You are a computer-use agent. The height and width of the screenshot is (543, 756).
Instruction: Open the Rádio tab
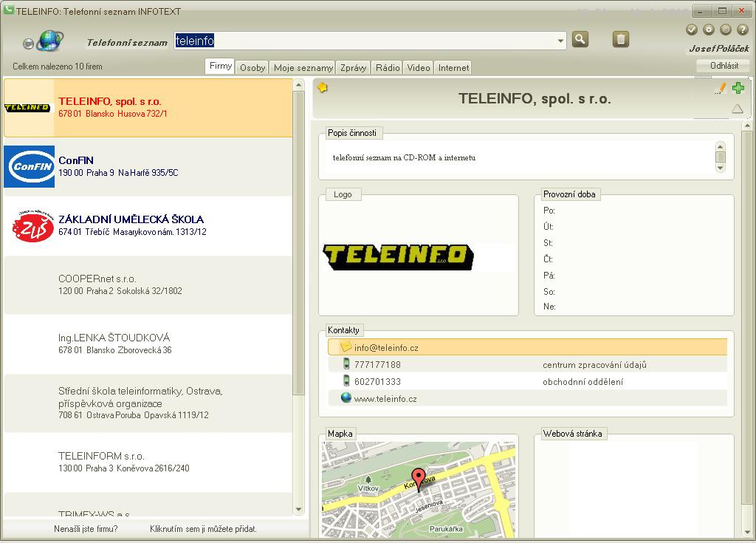388,67
